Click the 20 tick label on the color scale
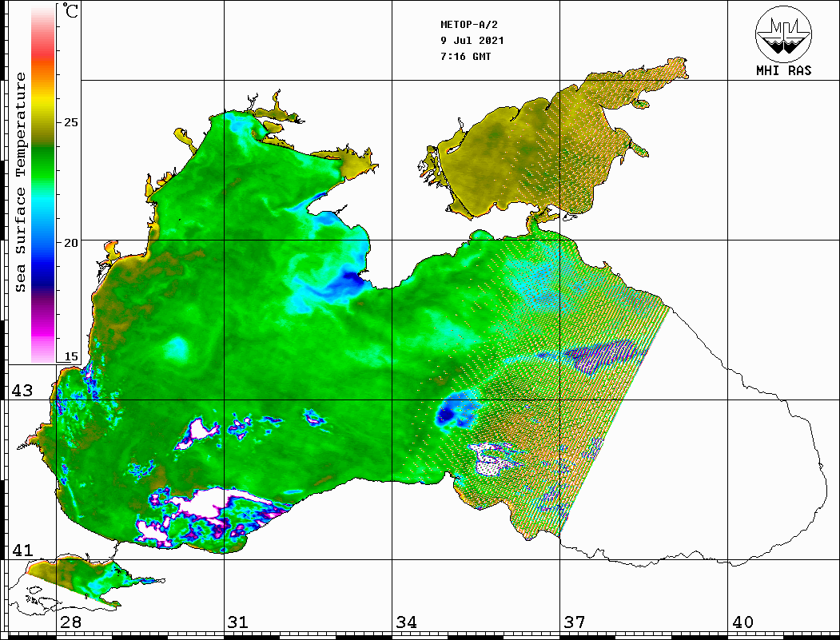Viewport: 840px width, 640px height. [x=71, y=243]
